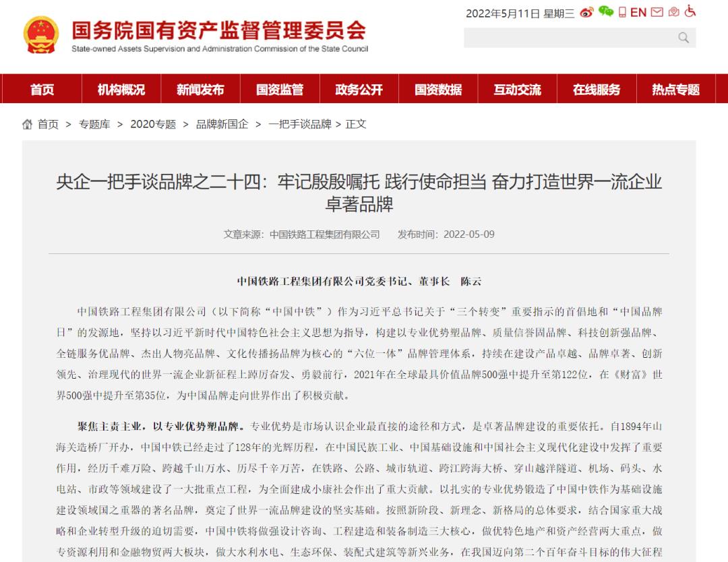Viewport: 728px width, 562px height.
Task: Click the search magnifier icon
Action: pos(684,38)
